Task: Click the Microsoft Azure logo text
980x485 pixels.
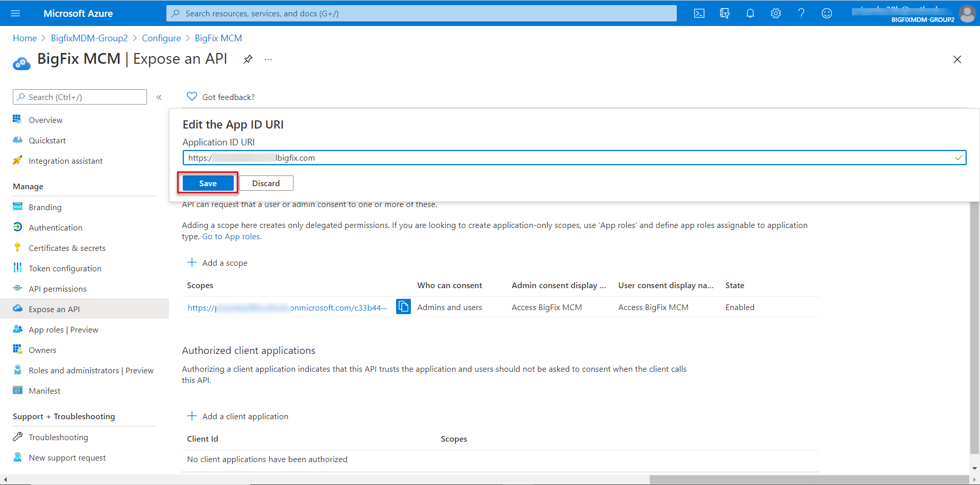Action: (x=78, y=14)
